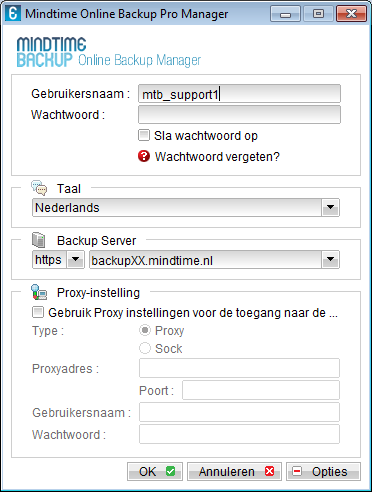Click the red question mark help icon
372x492 pixels.
coord(144,156)
